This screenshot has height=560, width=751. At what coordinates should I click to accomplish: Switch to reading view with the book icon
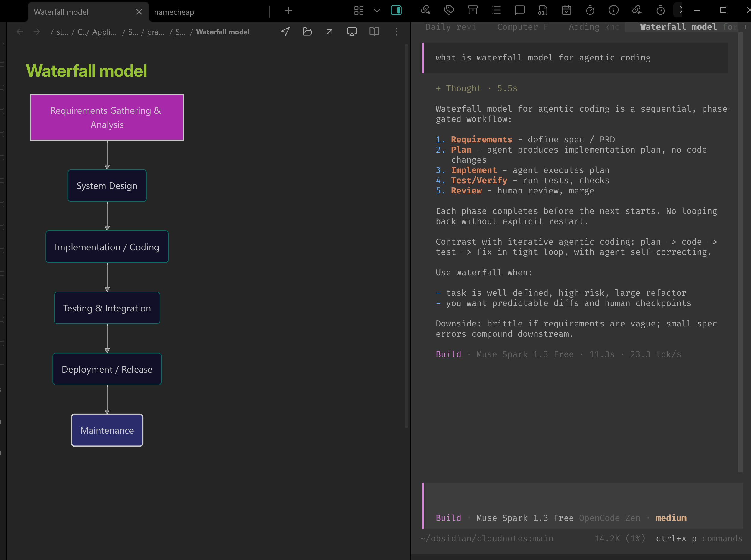point(374,32)
